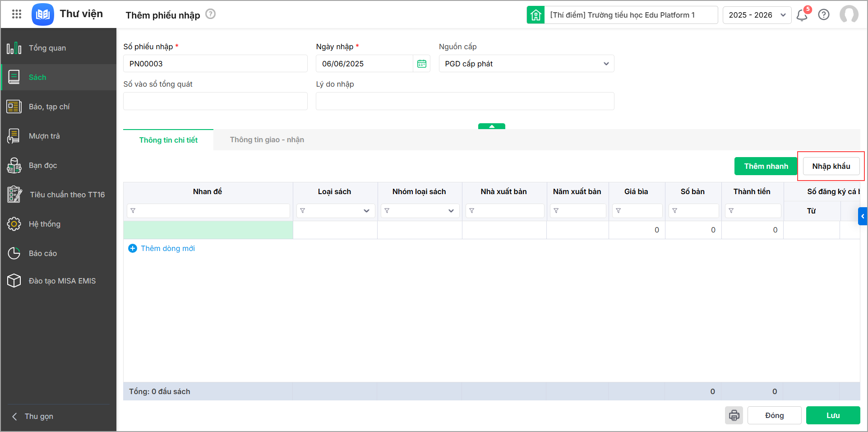Click the Thư viện library logo icon
Image resolution: width=868 pixels, height=432 pixels.
coord(43,14)
